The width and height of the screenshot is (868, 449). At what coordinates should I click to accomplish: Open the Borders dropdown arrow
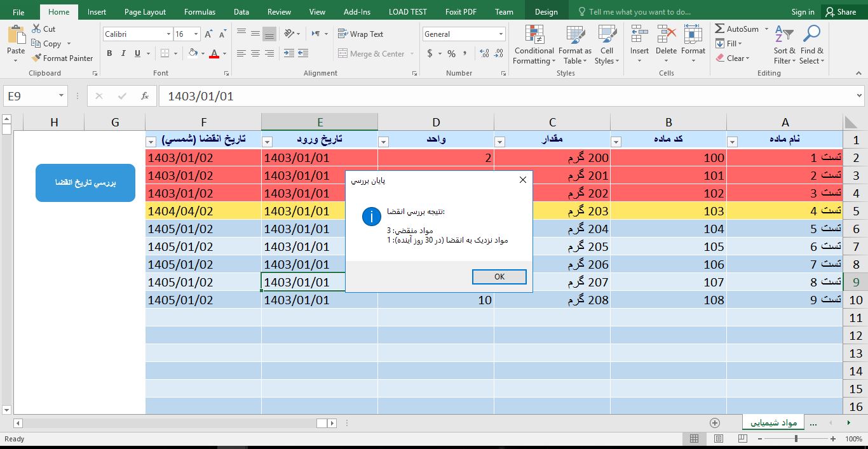177,53
